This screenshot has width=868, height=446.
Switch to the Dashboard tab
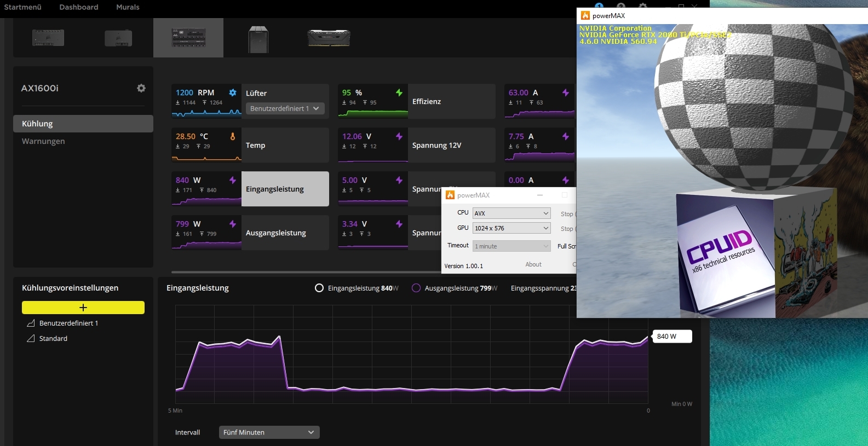(79, 7)
